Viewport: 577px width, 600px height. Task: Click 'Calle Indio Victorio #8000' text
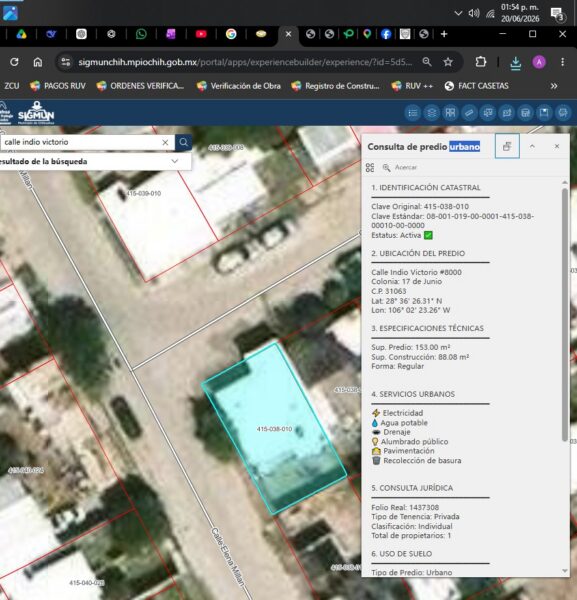click(416, 272)
